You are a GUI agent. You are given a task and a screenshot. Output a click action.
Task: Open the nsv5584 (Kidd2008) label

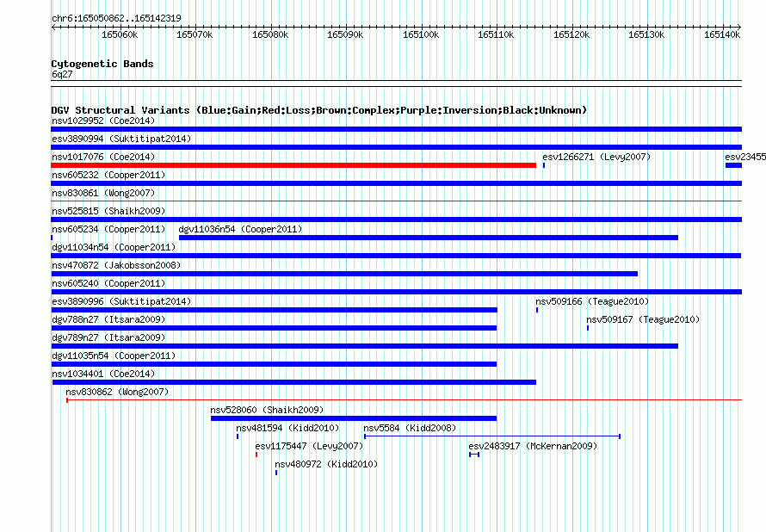[410, 428]
